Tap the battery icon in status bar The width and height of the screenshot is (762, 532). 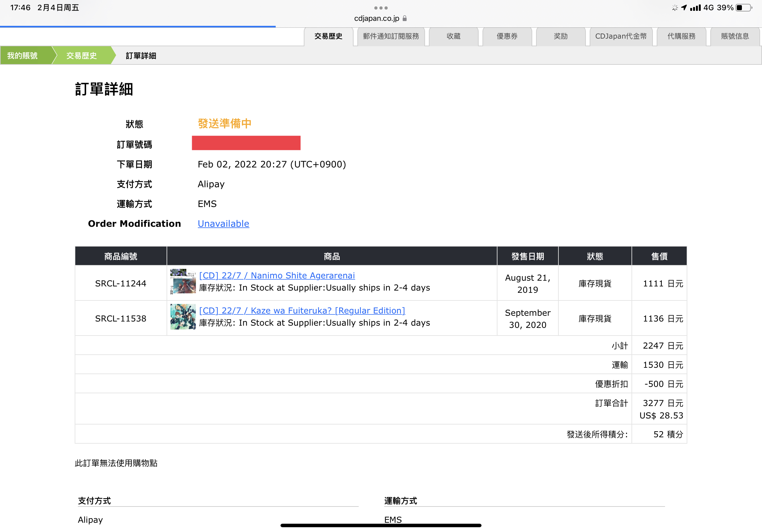point(744,8)
